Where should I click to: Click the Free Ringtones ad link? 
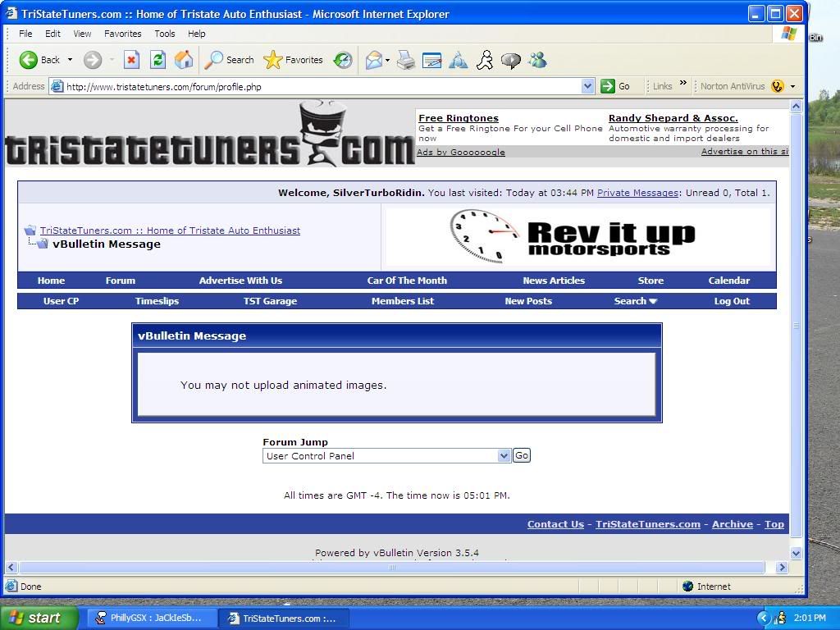(459, 118)
